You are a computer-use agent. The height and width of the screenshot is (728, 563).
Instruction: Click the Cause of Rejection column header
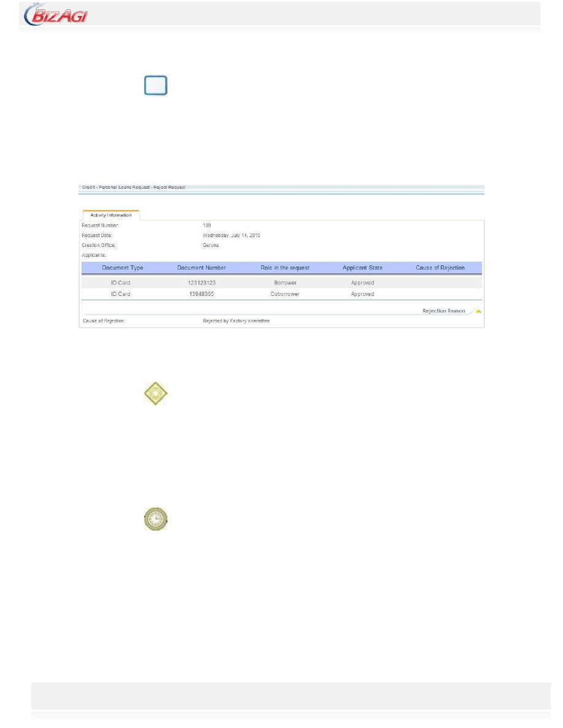click(x=440, y=268)
